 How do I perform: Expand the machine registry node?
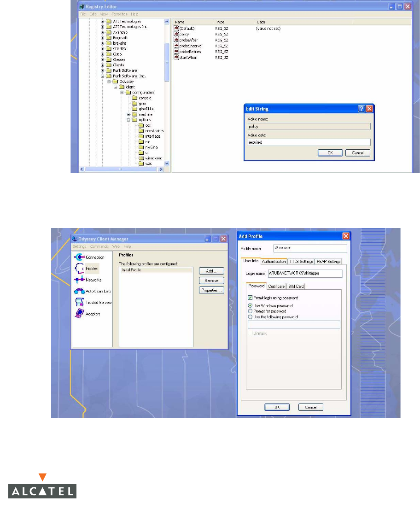[x=128, y=115]
